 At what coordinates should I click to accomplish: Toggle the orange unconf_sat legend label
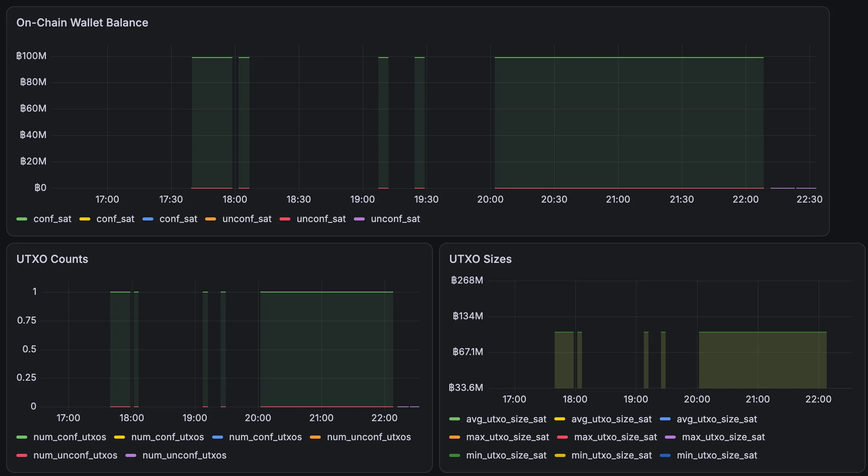coord(247,219)
